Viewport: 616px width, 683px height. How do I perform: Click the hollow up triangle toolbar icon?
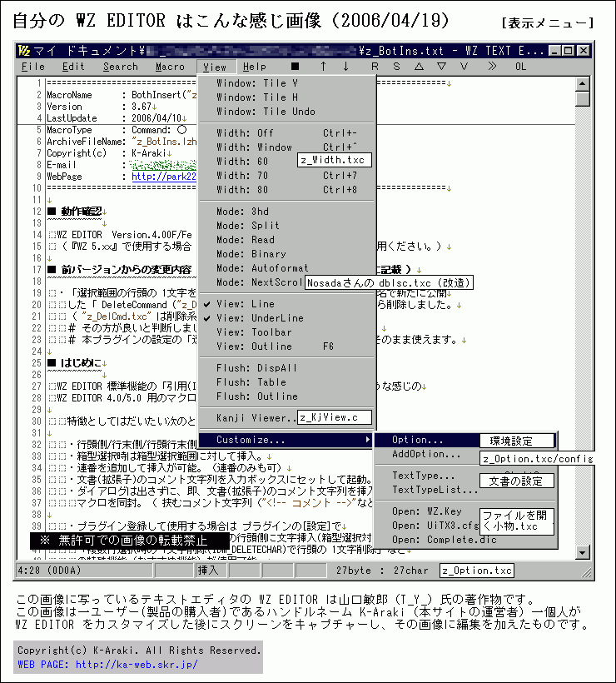(419, 66)
